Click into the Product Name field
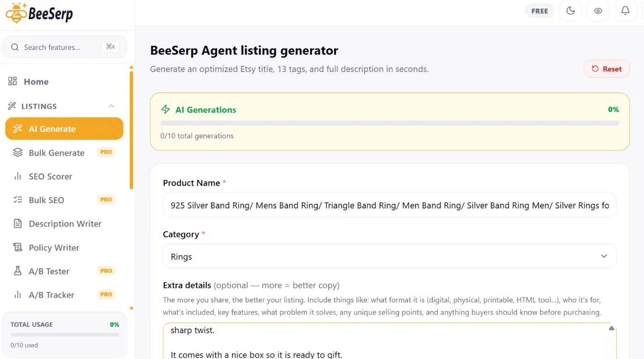644x359 pixels. point(390,205)
